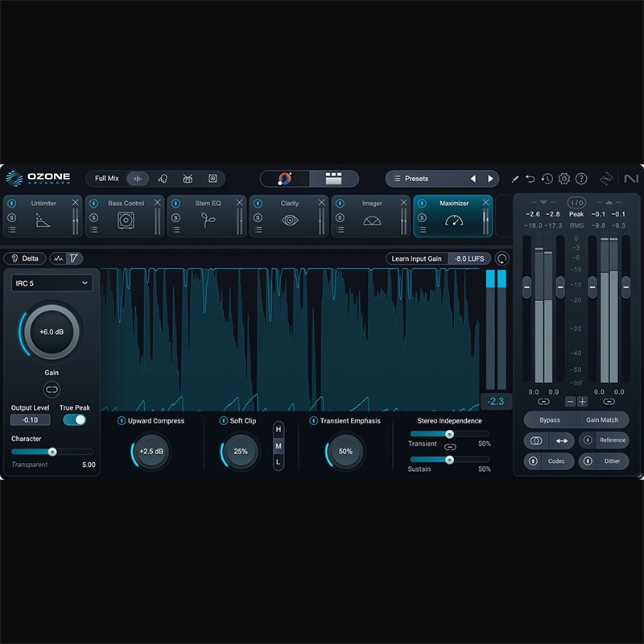
Task: Open the Stem EQ sprout icon
Action: (x=208, y=221)
